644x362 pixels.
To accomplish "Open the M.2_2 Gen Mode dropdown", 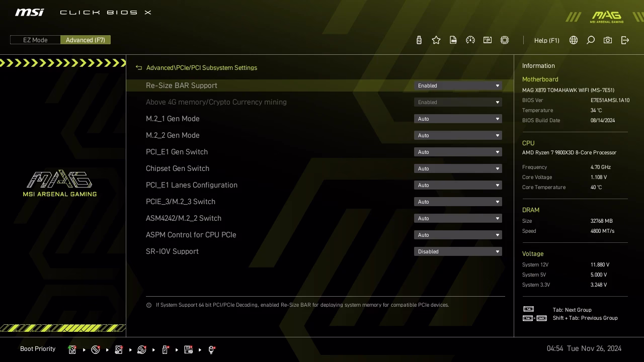I will [458, 135].
